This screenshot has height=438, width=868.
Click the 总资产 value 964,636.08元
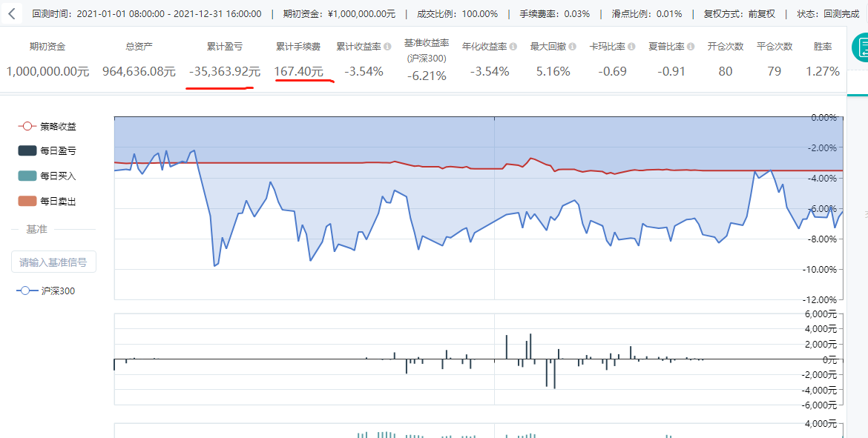click(x=139, y=71)
